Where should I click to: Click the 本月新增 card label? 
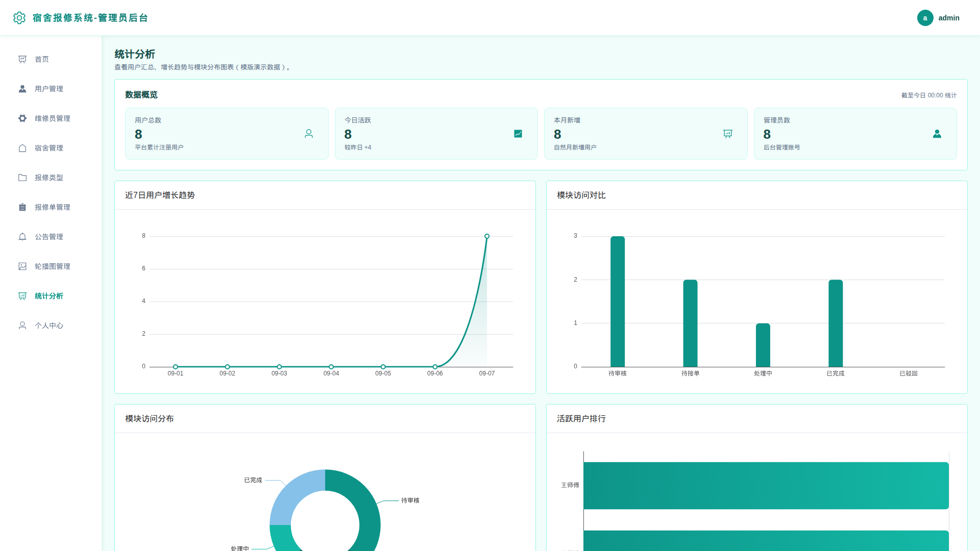(567, 120)
